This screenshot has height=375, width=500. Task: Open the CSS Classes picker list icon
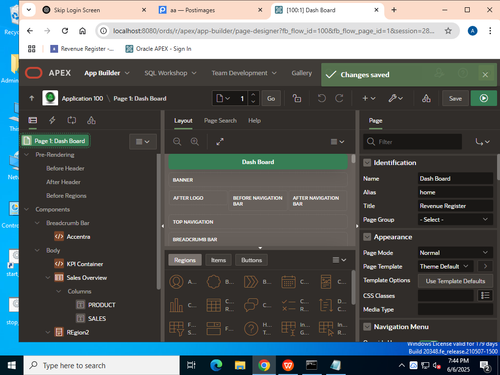(x=485, y=295)
